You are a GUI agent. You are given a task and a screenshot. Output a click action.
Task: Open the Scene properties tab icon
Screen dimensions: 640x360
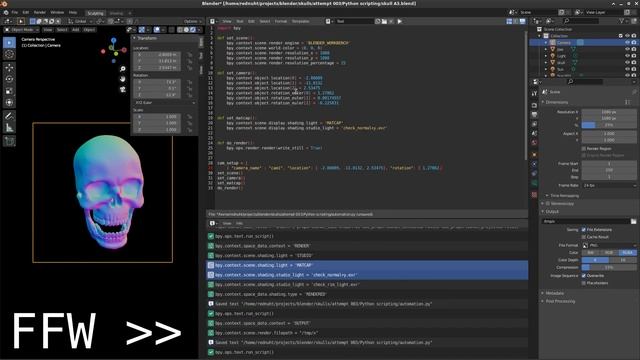(534, 133)
